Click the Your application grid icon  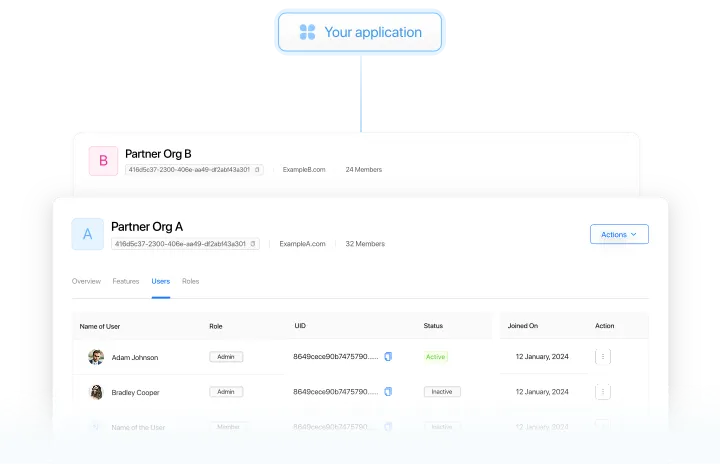[307, 32]
